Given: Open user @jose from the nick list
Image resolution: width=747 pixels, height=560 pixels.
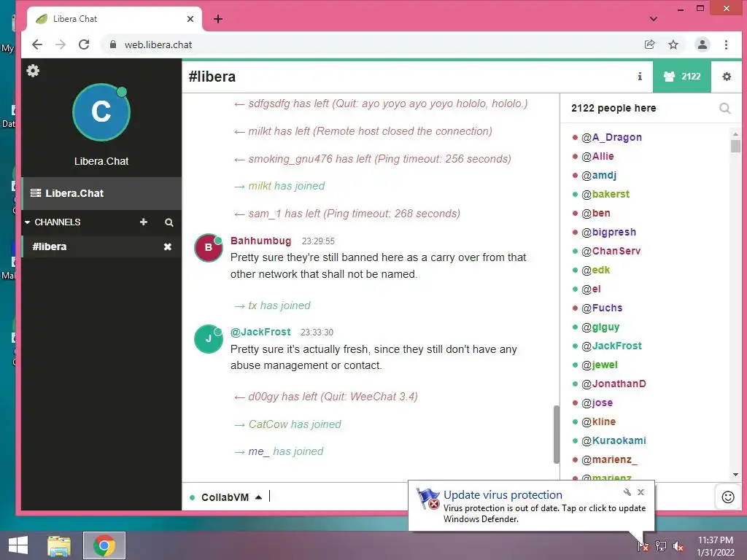Looking at the screenshot, I should pyautogui.click(x=597, y=402).
